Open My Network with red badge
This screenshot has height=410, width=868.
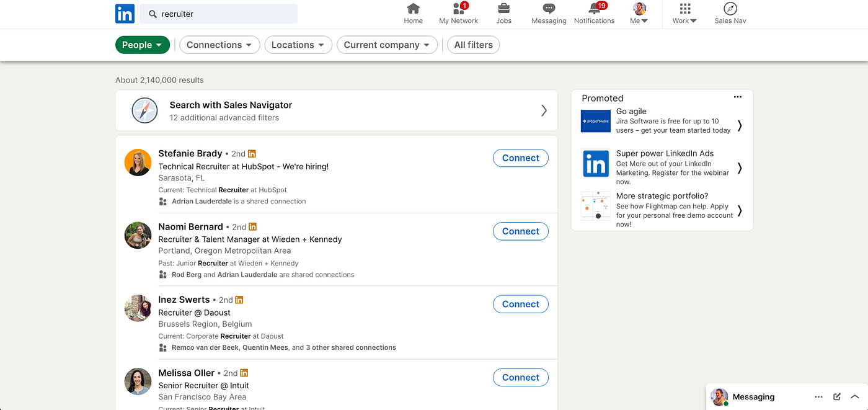[x=459, y=14]
